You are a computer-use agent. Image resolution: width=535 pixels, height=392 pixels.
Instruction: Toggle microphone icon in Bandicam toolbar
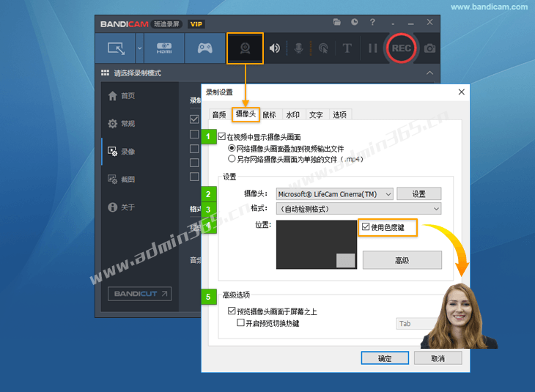298,48
